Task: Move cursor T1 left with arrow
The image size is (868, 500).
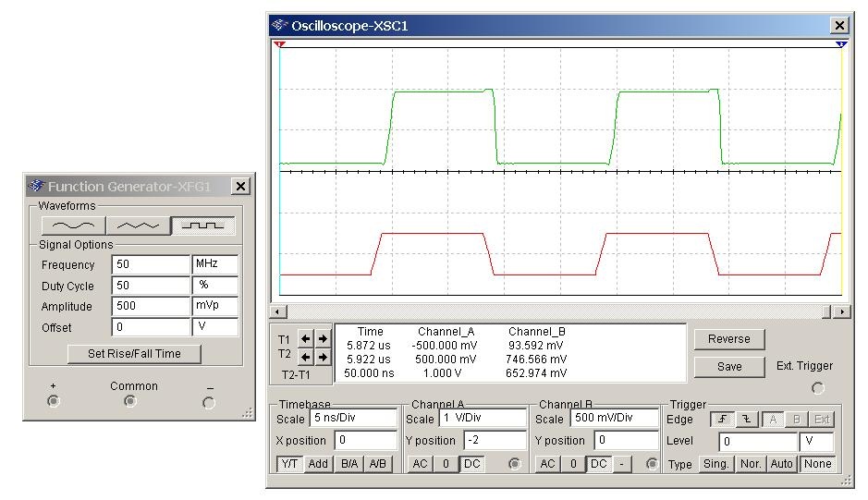Action: point(306,339)
